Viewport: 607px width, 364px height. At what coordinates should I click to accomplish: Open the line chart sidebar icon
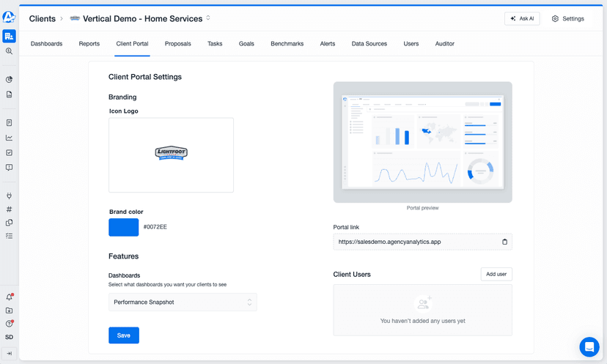(9, 138)
